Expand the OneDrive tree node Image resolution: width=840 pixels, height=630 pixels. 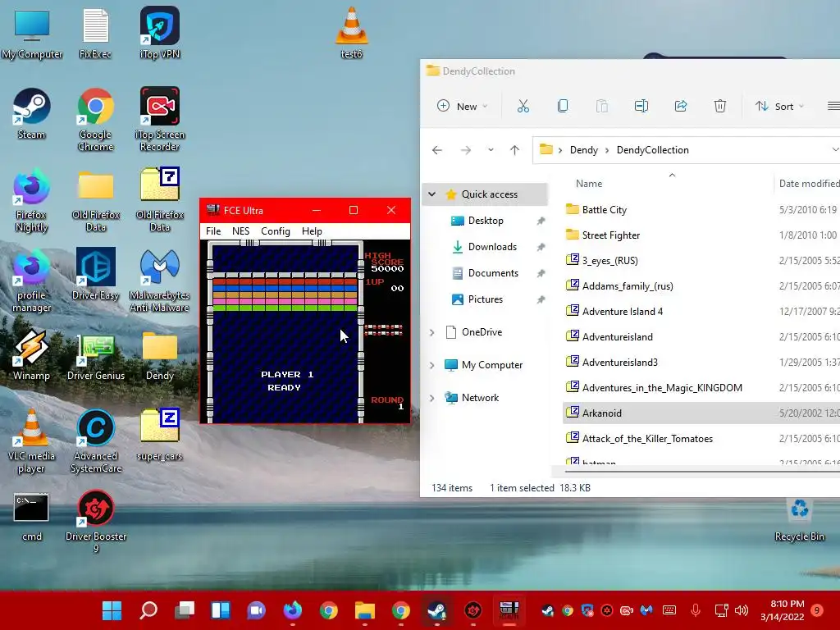[431, 333]
